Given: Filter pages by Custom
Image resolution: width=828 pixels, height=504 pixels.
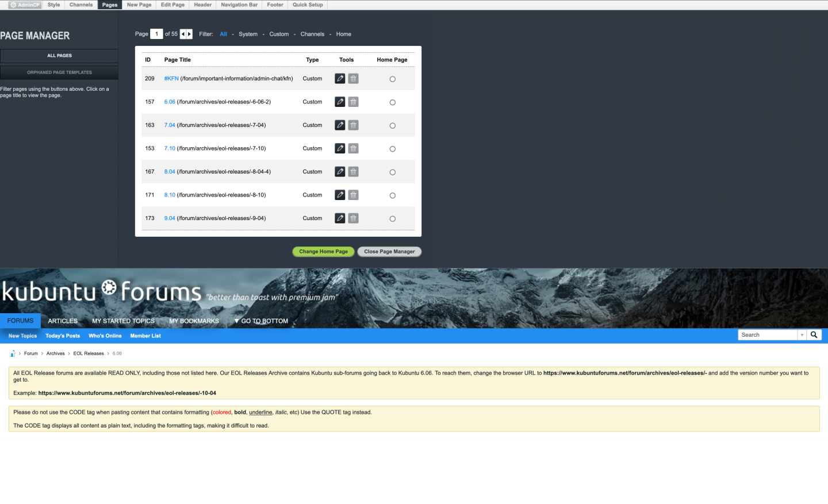Looking at the screenshot, I should tap(279, 34).
